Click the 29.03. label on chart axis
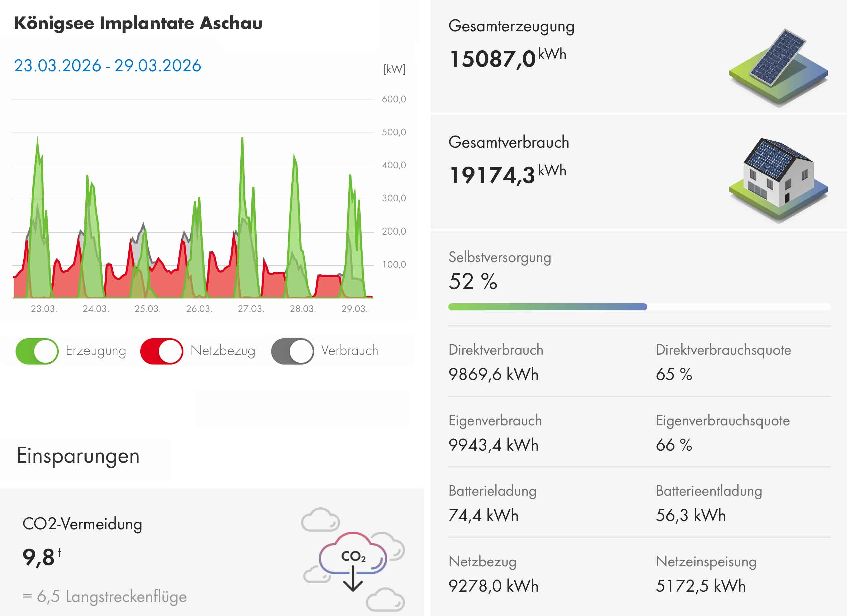The width and height of the screenshot is (847, 616). tap(354, 309)
